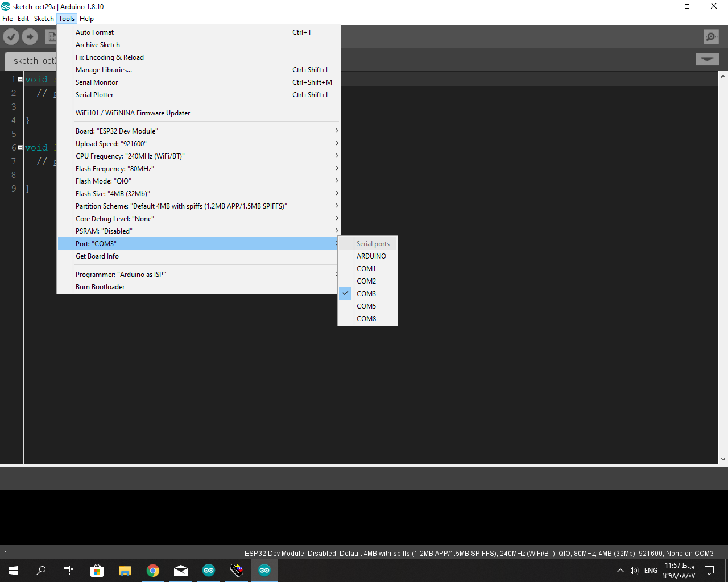This screenshot has height=582, width=728.
Task: Switch to the active Arduino taskbar window
Action: tap(264, 571)
